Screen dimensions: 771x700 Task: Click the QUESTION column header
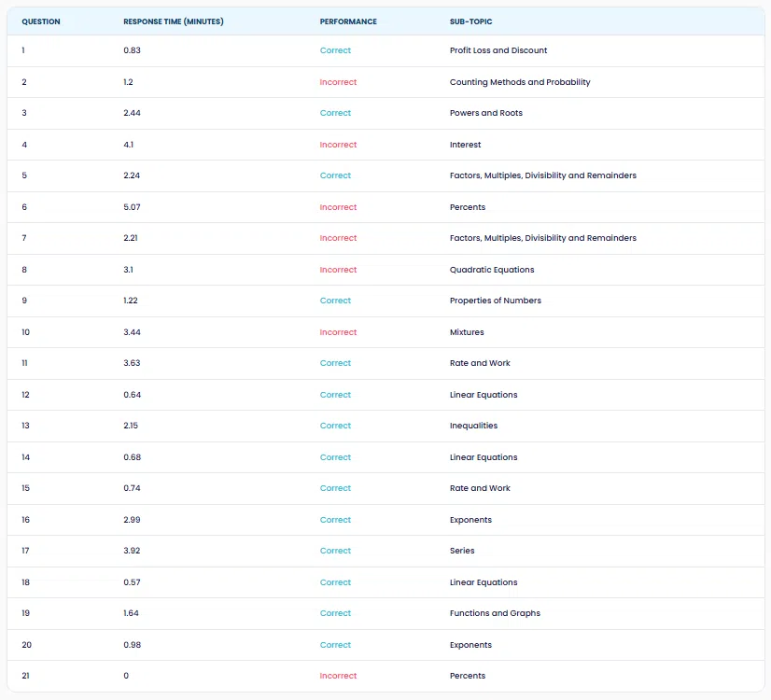pos(41,21)
